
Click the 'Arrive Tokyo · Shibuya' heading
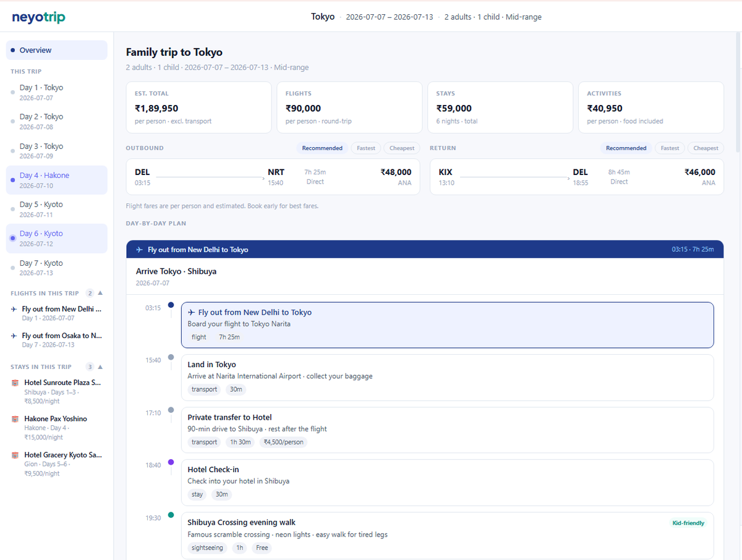coord(176,271)
